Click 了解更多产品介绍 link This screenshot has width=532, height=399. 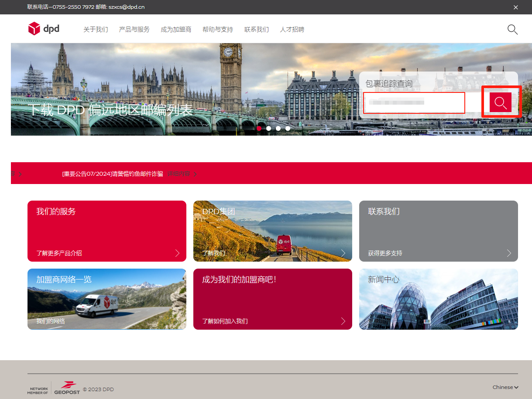tap(59, 253)
